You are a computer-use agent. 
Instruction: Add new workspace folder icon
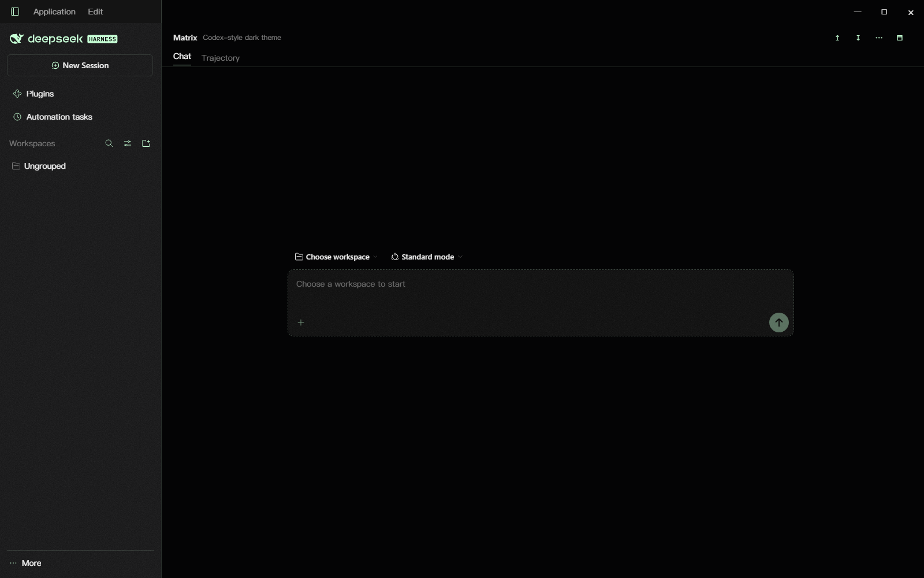click(x=146, y=143)
